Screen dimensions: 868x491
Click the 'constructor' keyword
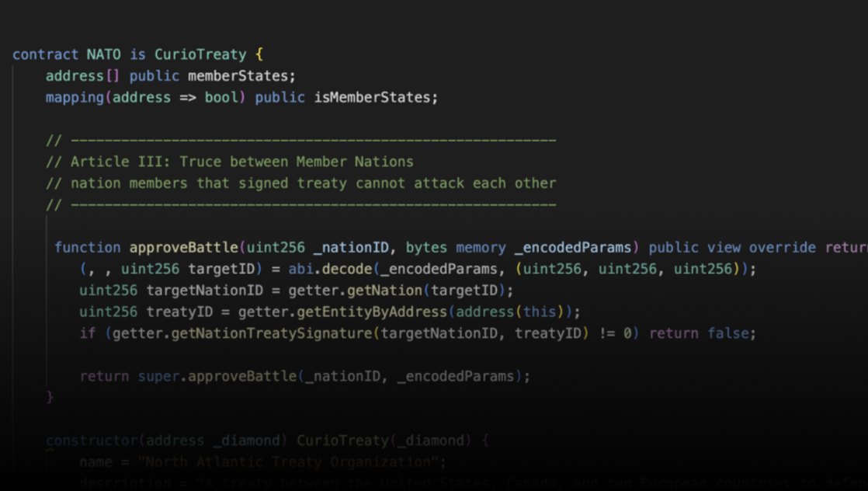(x=92, y=441)
